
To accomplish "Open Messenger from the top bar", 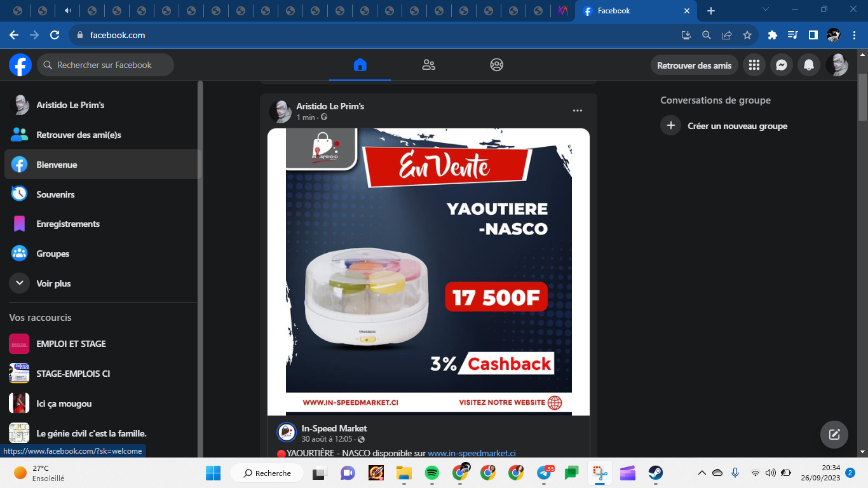I will tap(782, 65).
